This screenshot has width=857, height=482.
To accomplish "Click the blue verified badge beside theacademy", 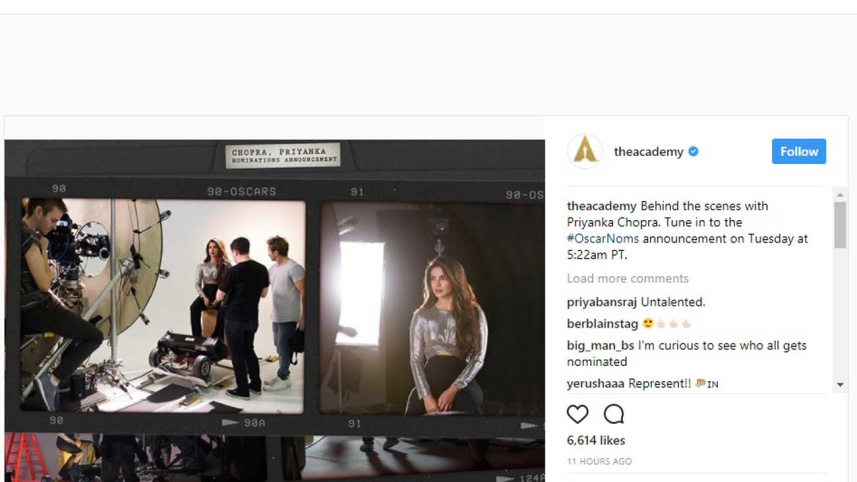I will [x=694, y=152].
